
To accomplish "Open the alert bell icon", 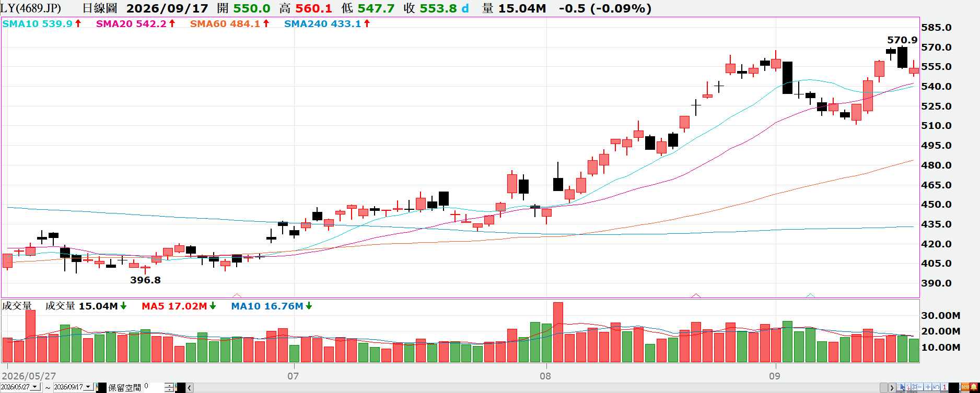I will pyautogui.click(x=974, y=387).
